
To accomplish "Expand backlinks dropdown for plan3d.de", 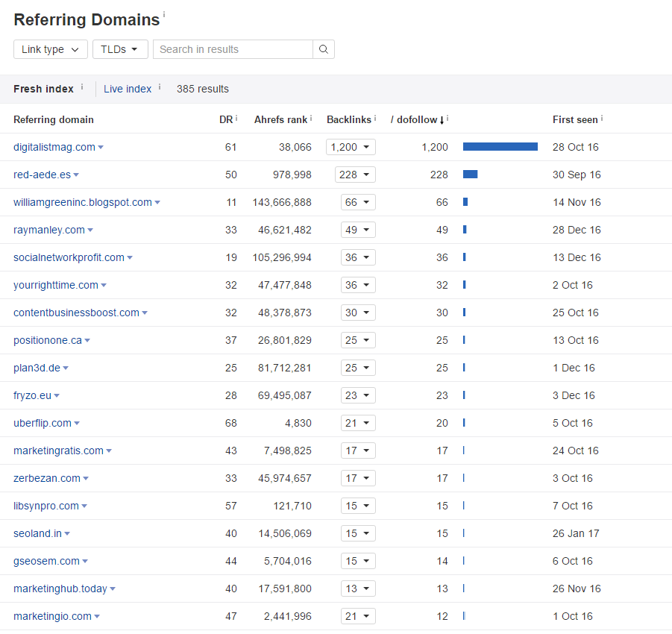I will pos(358,368).
